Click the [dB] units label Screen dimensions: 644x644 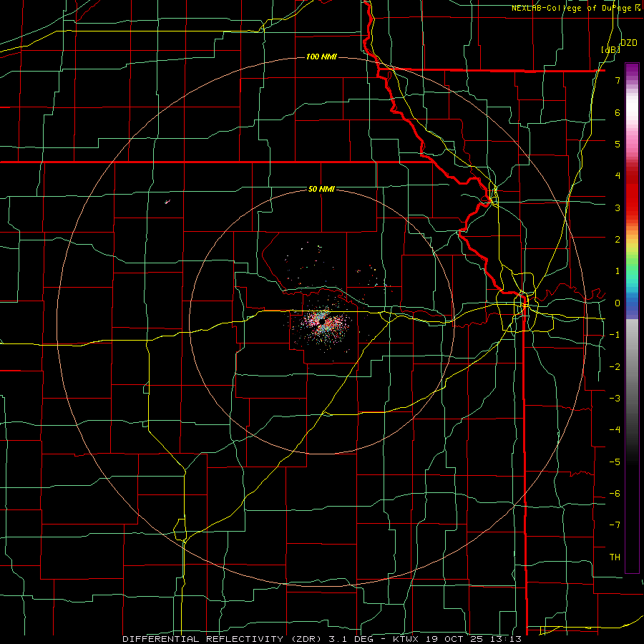611,49
